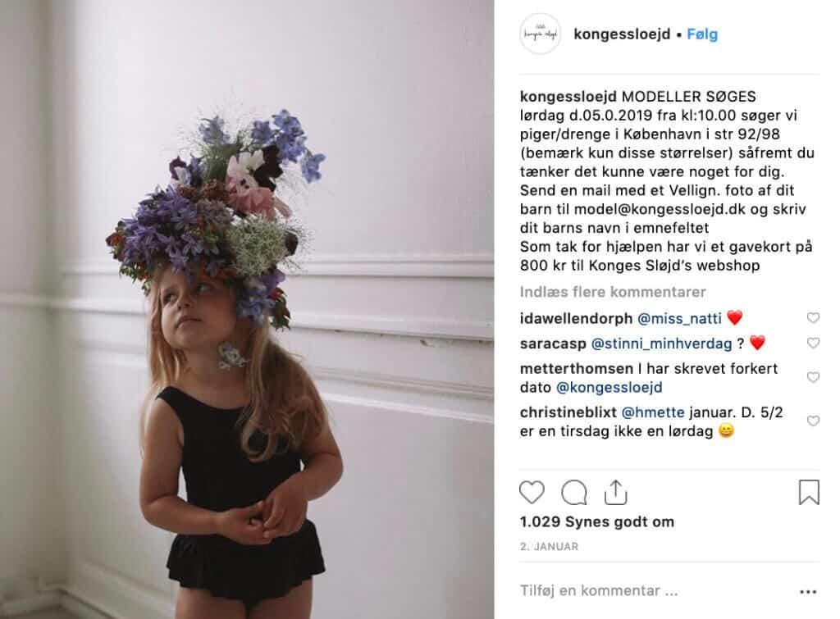Image resolution: width=840 pixels, height=619 pixels.
Task: Share the post using the upload arrow icon
Action: (615, 492)
